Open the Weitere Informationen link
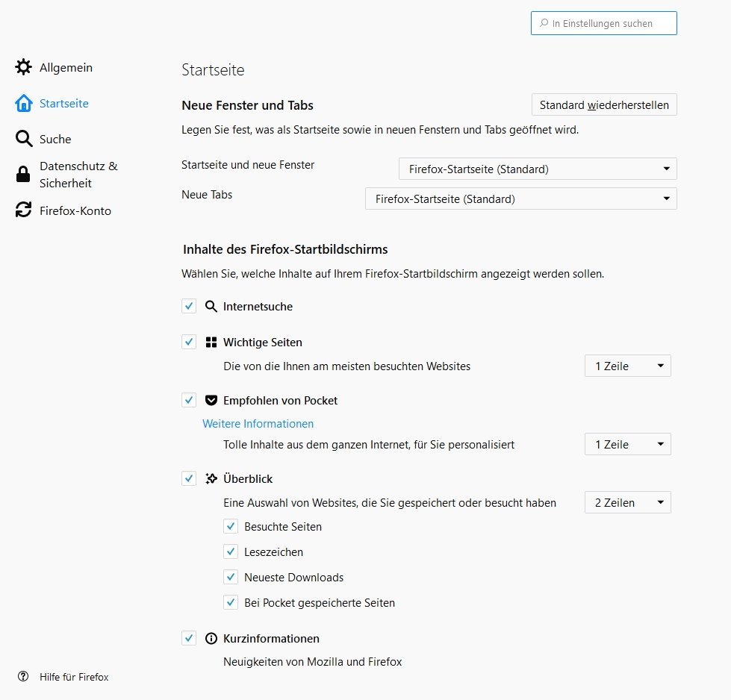 pyautogui.click(x=258, y=424)
